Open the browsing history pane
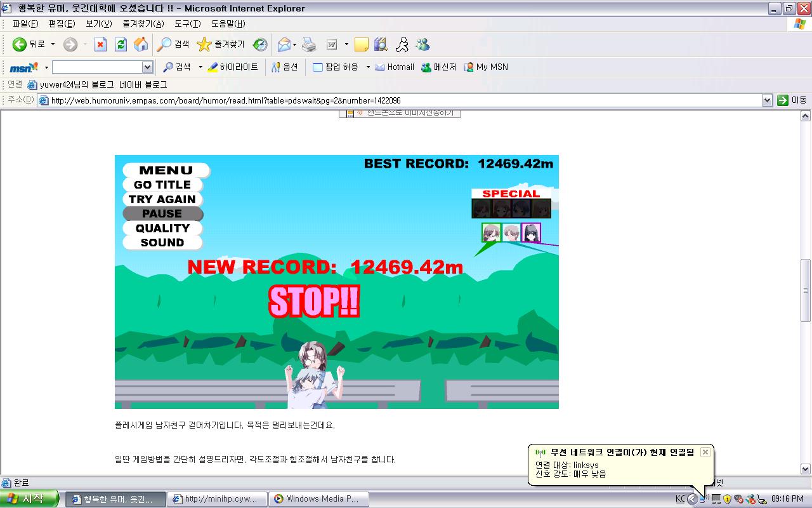This screenshot has width=812, height=508. [260, 44]
